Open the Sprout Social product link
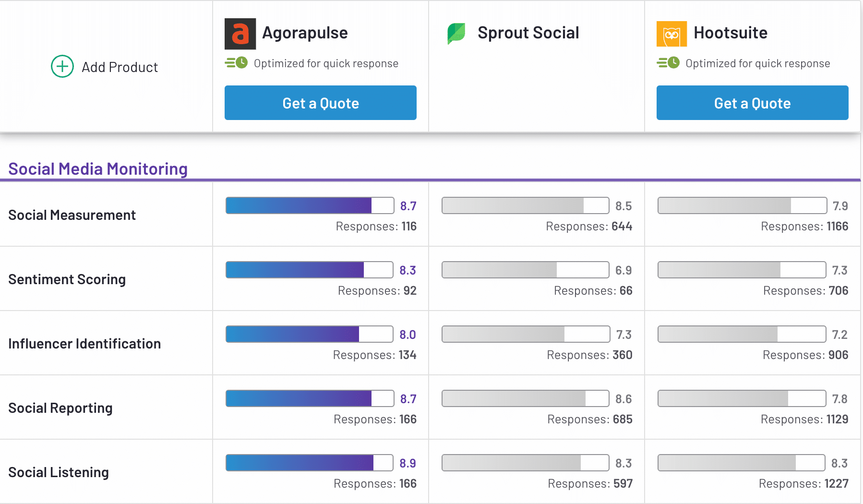This screenshot has width=863, height=504. (x=528, y=33)
